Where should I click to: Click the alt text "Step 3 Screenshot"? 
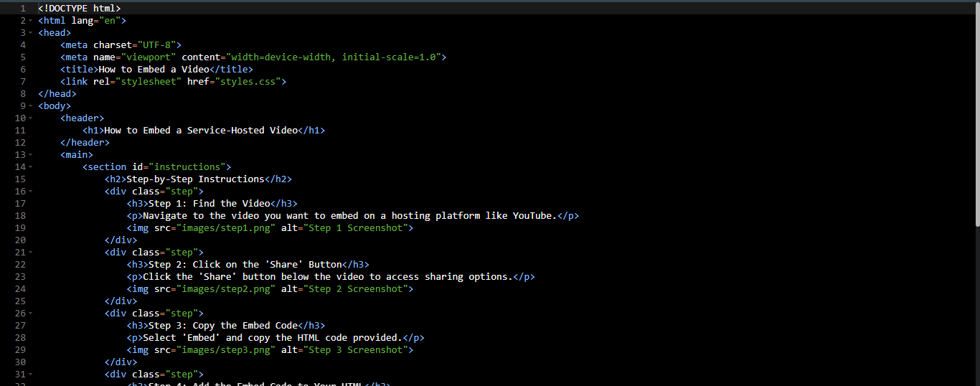pos(356,350)
